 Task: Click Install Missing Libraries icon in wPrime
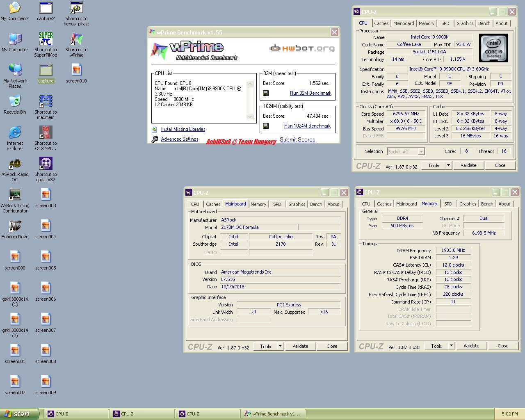point(155,129)
